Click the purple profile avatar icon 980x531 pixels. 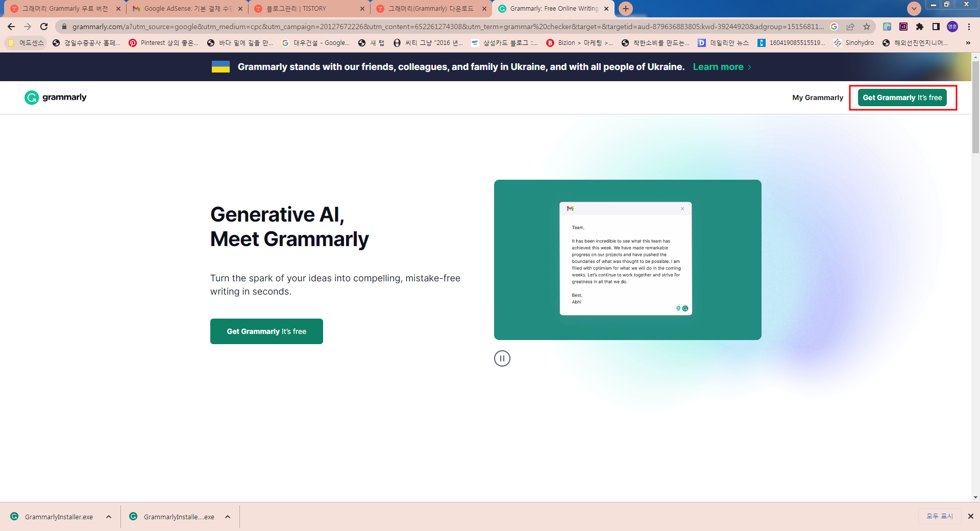coord(952,27)
